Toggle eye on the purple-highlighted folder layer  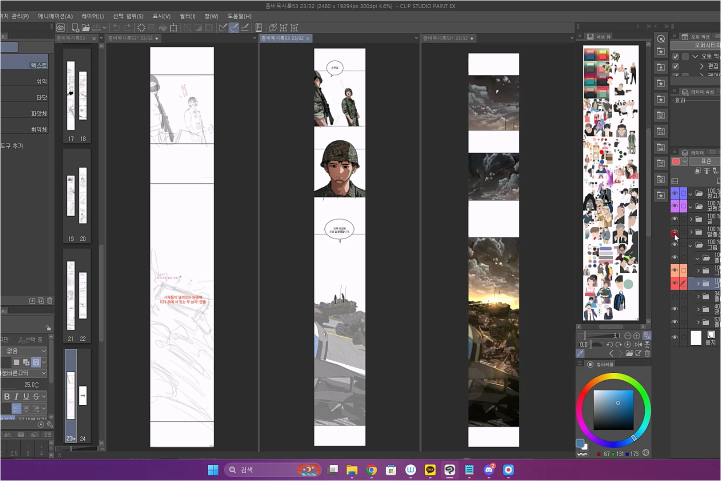675,206
